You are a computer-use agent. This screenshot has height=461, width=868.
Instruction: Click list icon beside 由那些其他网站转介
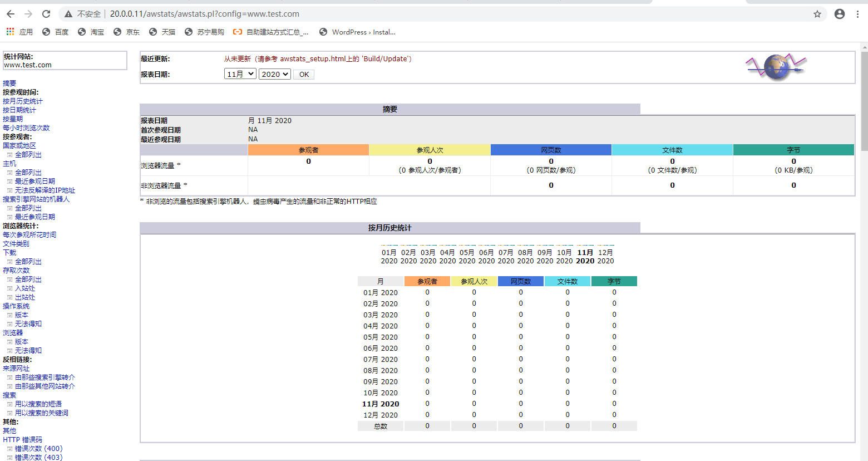[x=9, y=386]
